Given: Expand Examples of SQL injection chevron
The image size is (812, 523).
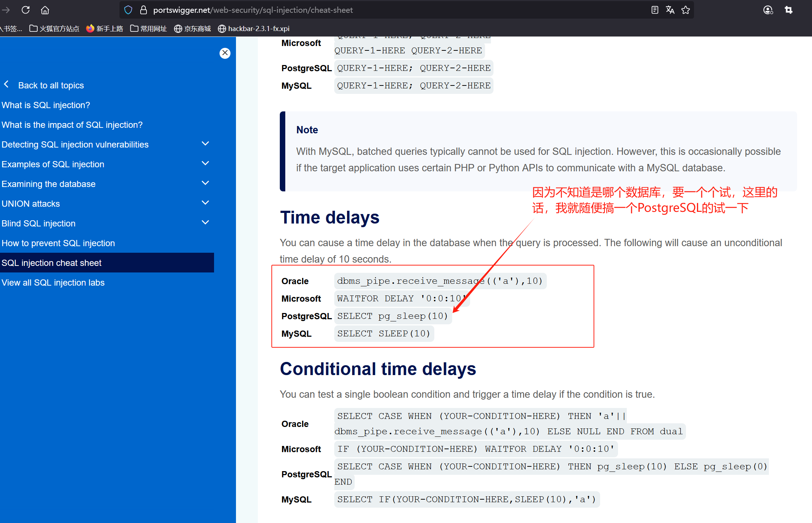Looking at the screenshot, I should point(205,163).
